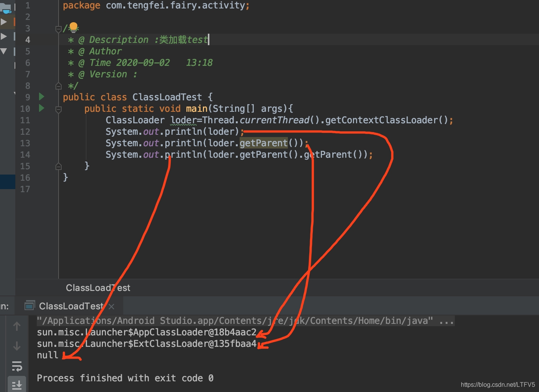Click the package declaration on line 1
Screen dimensions: 539x392
click(x=156, y=5)
